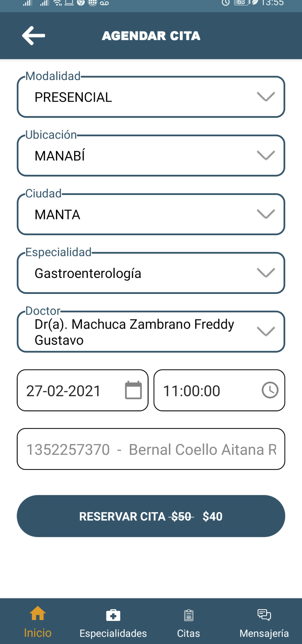Open the Especialidad dropdown chevron

[266, 273]
